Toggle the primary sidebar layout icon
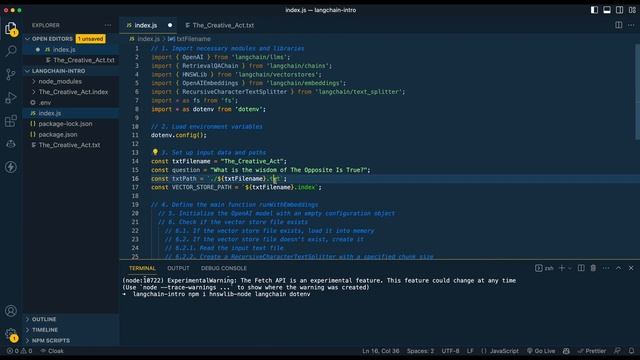Screen dimensions: 640x360 (594, 10)
